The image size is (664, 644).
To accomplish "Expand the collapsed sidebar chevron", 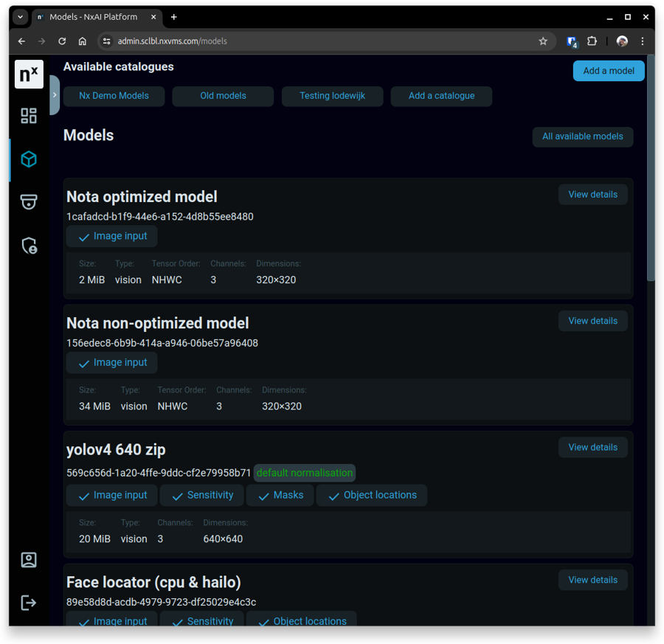I will point(55,95).
